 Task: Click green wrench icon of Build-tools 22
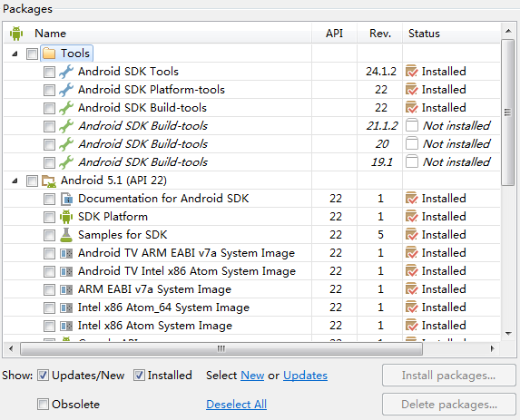(66, 108)
